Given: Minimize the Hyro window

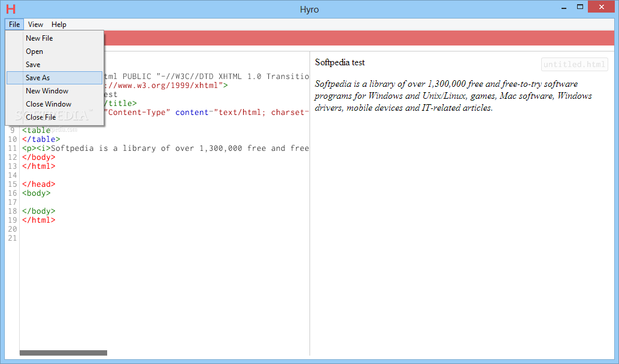Looking at the screenshot, I should coord(564,8).
